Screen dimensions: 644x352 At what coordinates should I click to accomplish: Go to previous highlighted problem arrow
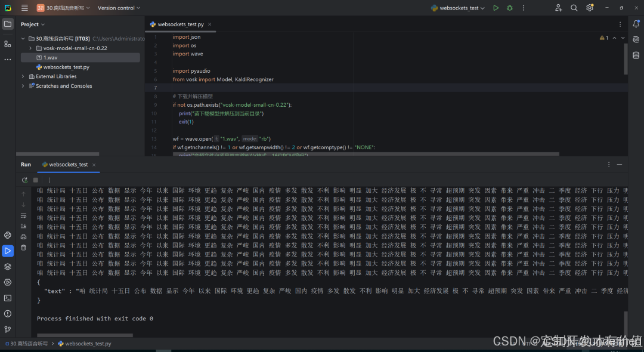(x=614, y=38)
